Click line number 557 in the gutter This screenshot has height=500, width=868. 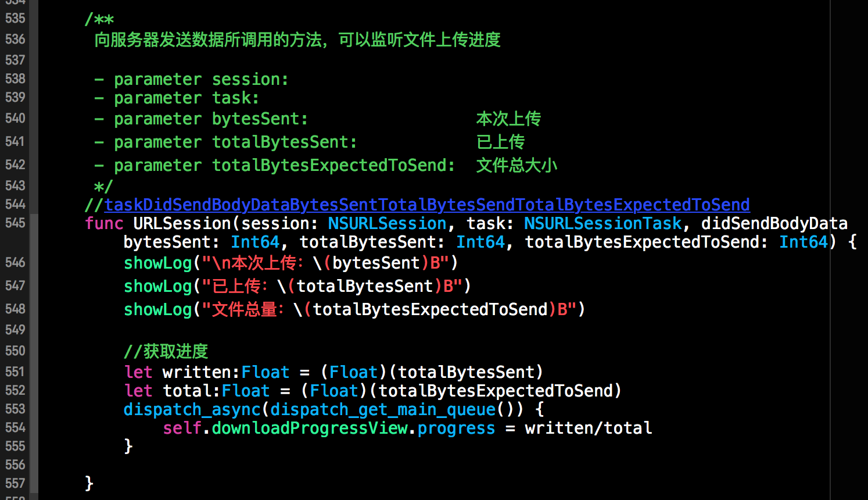pyautogui.click(x=16, y=484)
